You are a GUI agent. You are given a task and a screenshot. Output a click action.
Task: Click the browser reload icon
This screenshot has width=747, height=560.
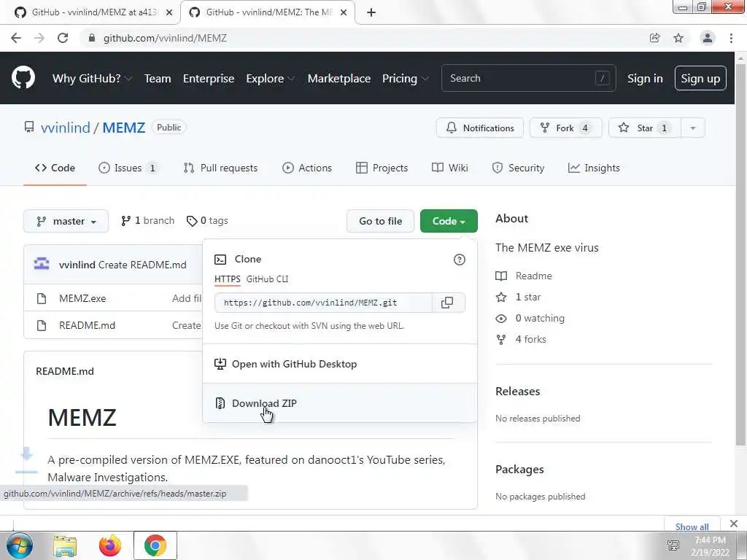[x=63, y=38]
